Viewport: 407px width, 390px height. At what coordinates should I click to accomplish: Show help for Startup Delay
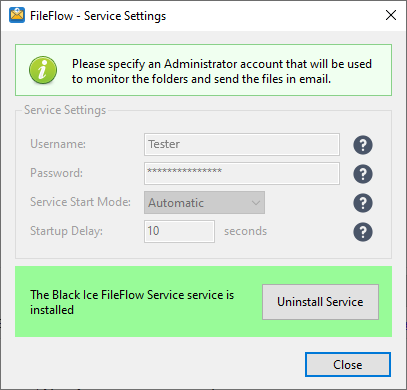[363, 232]
